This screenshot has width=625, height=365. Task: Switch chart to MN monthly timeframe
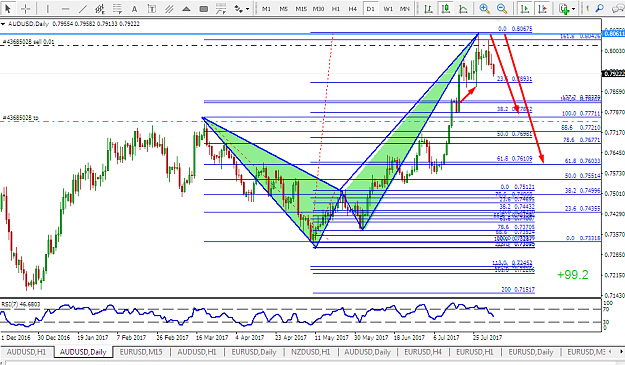click(x=405, y=8)
